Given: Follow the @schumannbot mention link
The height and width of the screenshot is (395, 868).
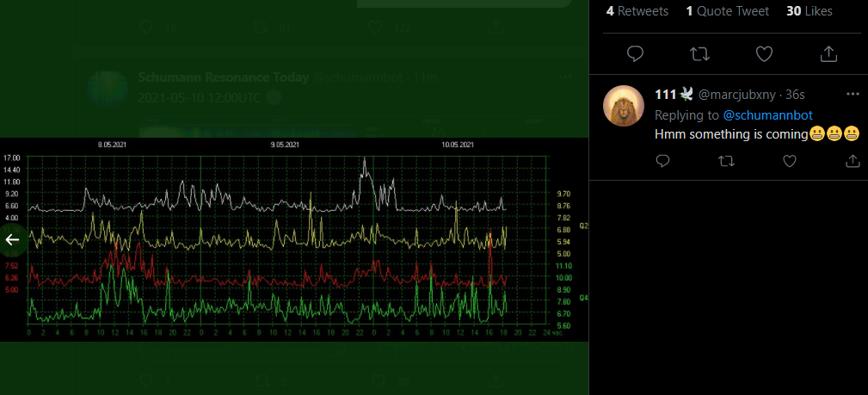Looking at the screenshot, I should [767, 115].
